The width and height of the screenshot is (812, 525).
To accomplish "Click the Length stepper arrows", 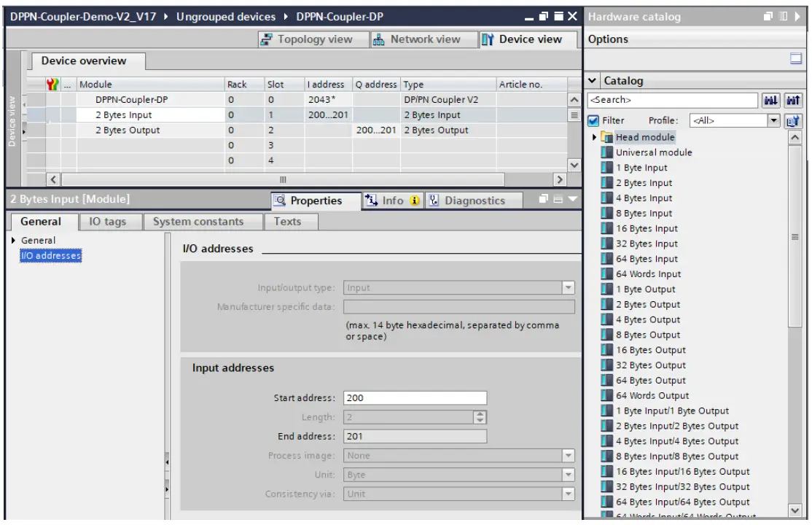I will click(480, 417).
